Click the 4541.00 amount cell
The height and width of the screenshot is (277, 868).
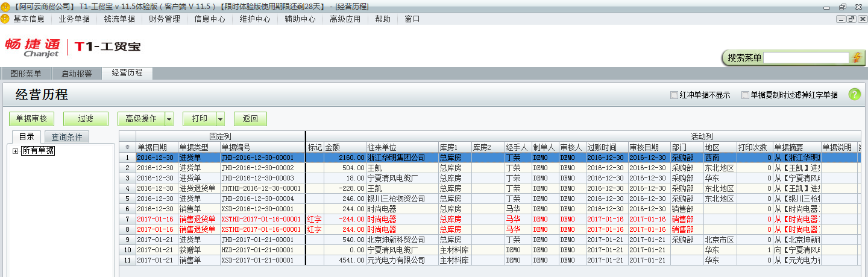pos(345,260)
